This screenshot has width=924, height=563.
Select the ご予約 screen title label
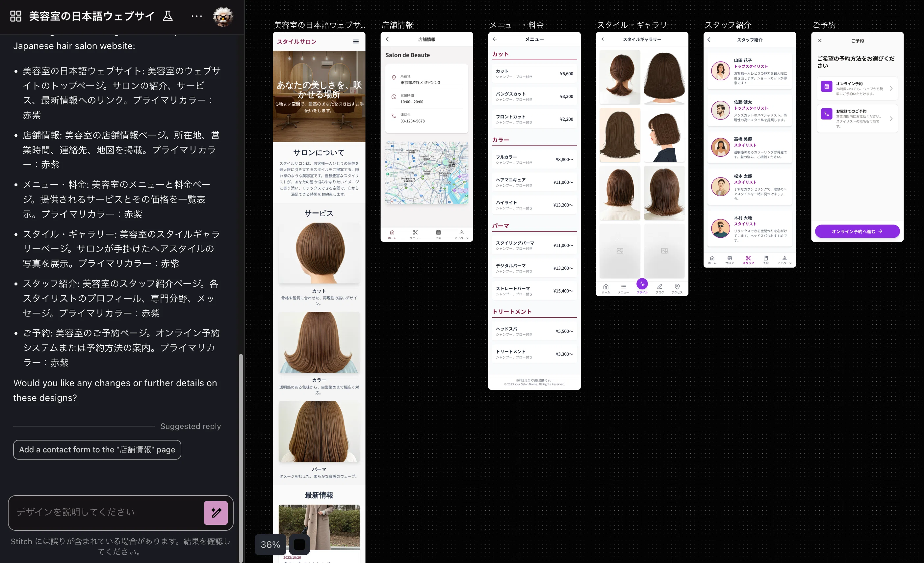click(824, 25)
